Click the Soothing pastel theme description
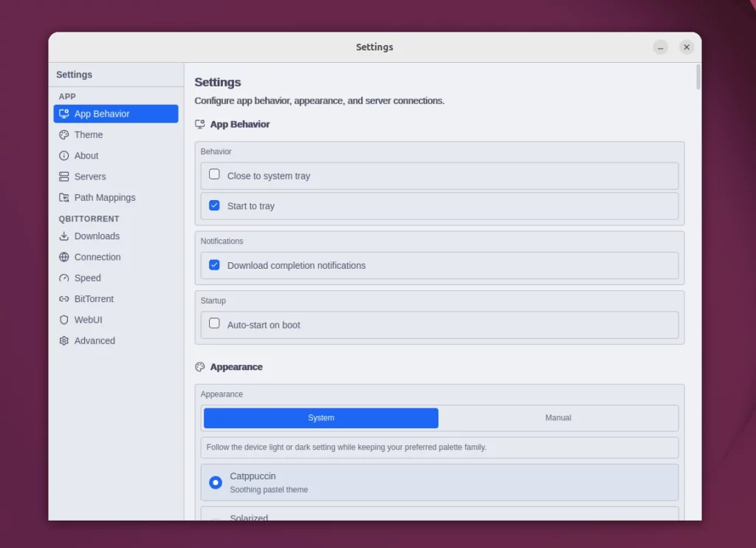 (269, 490)
